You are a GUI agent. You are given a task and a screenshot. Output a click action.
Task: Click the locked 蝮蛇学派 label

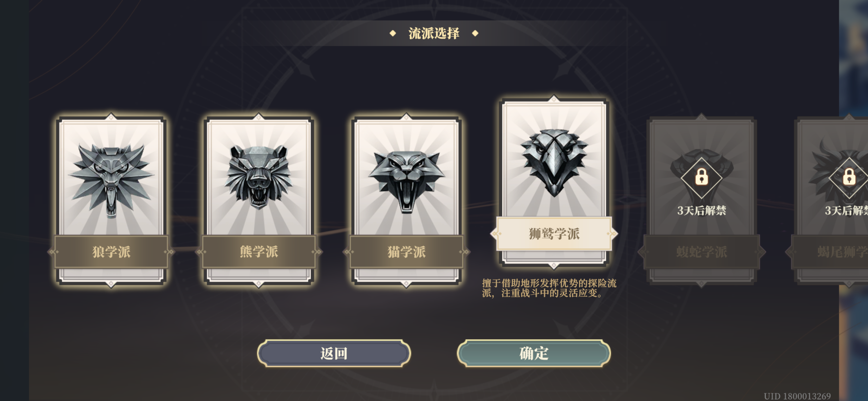(701, 252)
